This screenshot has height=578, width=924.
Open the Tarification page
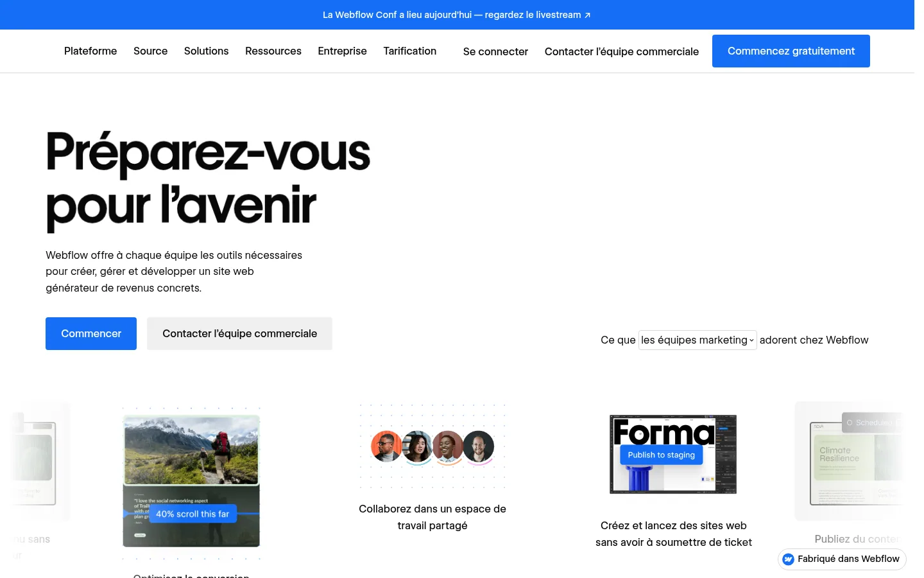(410, 51)
